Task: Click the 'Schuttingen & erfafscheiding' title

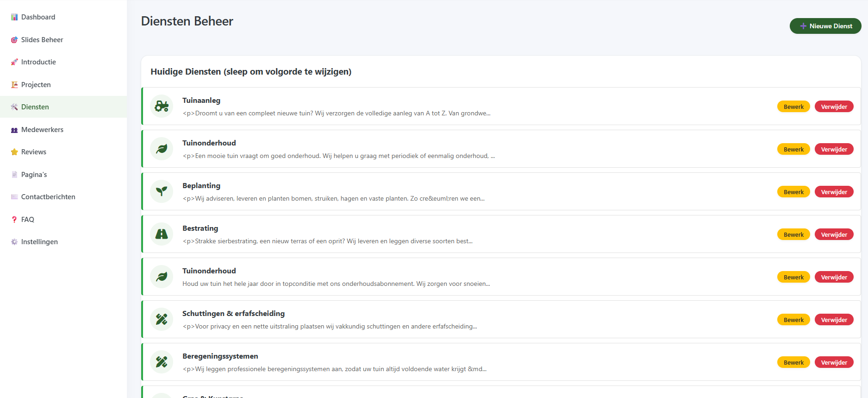Action: coord(233,314)
